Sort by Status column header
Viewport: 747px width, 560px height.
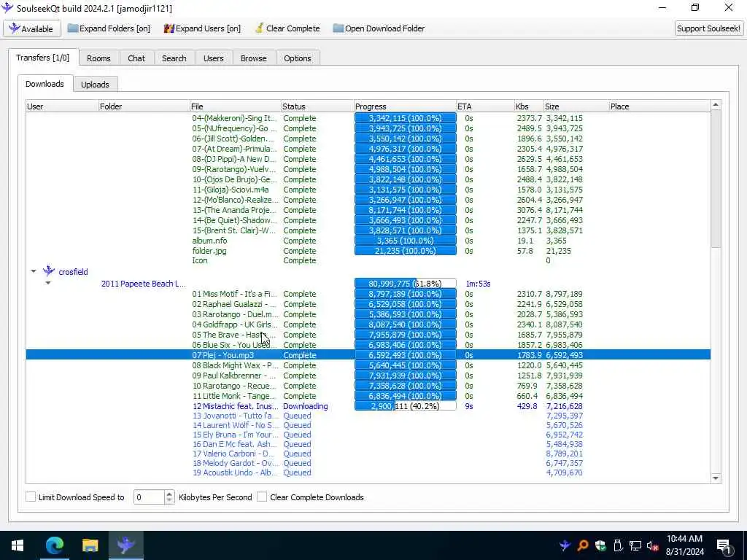tap(317, 106)
